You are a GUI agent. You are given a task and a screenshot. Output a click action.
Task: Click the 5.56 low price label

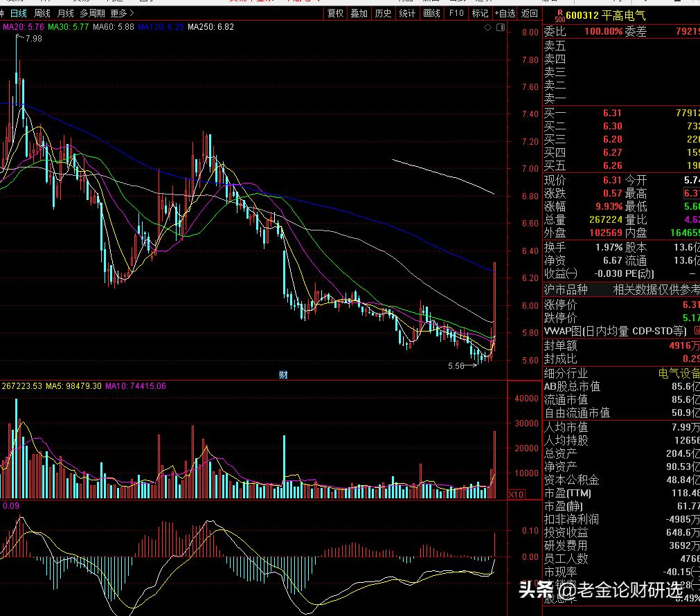click(x=456, y=366)
